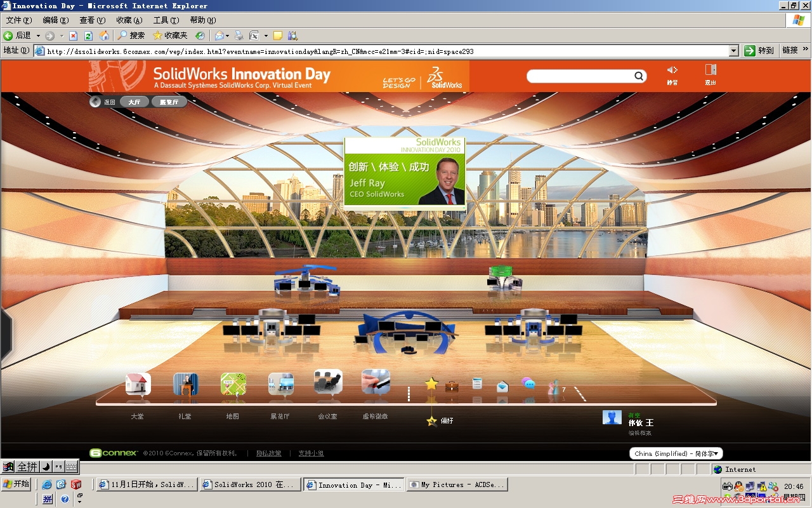Viewport: 812px width, 508px height.
Task: Click the IE Forward arrow button
Action: pos(49,36)
